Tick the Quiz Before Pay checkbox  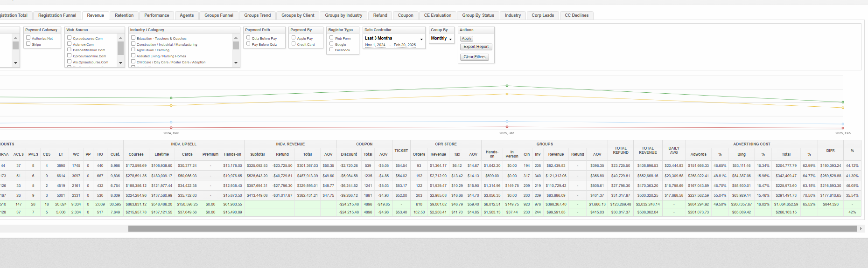point(248,38)
